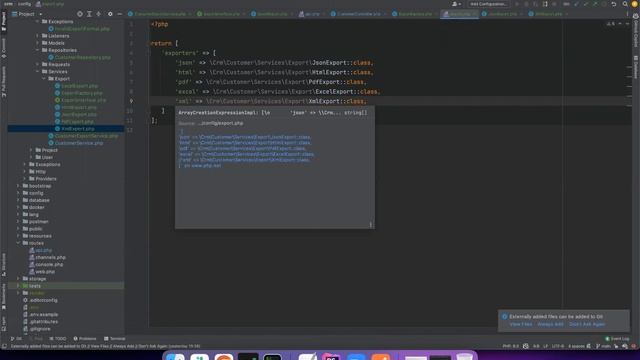Click the popup's three-dot more options icon
This screenshot has width=640, height=360.
pyautogui.click(x=371, y=224)
